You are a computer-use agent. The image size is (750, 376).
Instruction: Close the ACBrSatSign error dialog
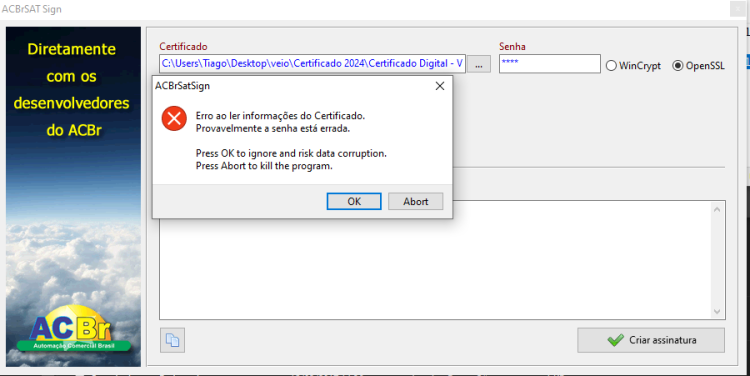[x=440, y=86]
